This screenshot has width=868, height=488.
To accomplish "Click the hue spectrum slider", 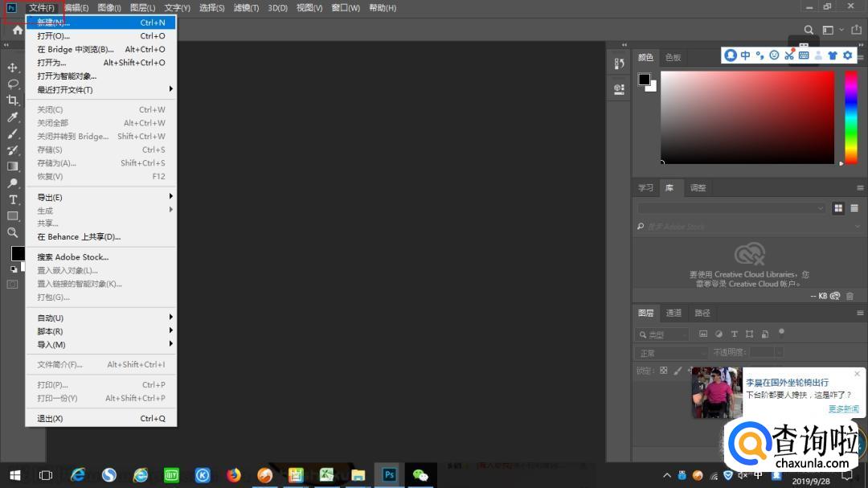I will point(851,117).
